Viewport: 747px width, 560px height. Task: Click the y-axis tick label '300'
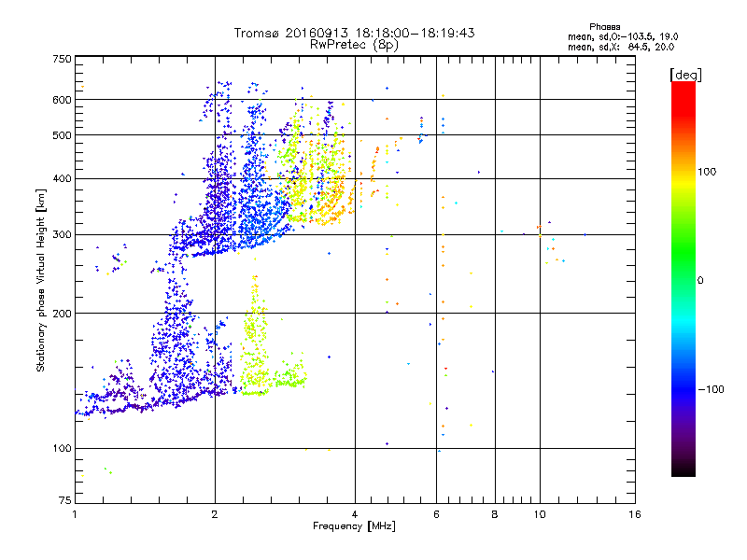[x=62, y=234]
